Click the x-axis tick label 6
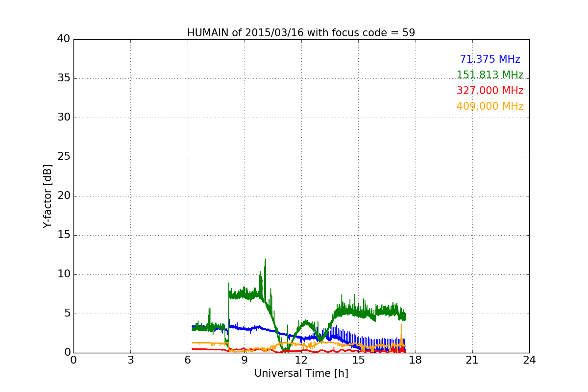Viewport: 588px width, 392px height. pyautogui.click(x=187, y=360)
